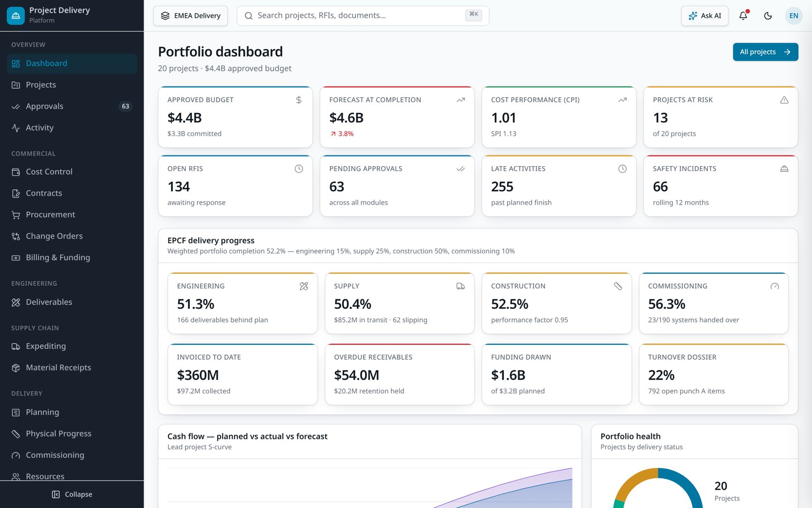Open the Activity page
Screen dimensions: 812x508
(72, 128)
